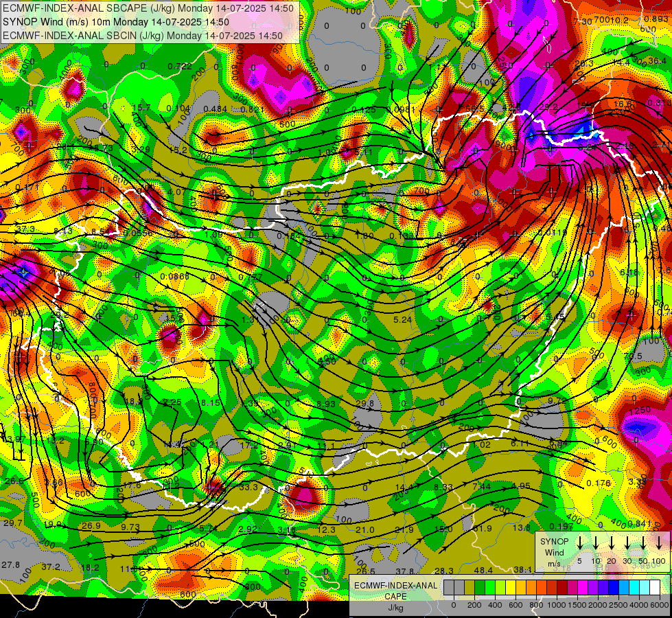Image resolution: width=672 pixels, height=618 pixels.
Task: Pick the yellow swatch in CAPE legend
Action: 511,587
